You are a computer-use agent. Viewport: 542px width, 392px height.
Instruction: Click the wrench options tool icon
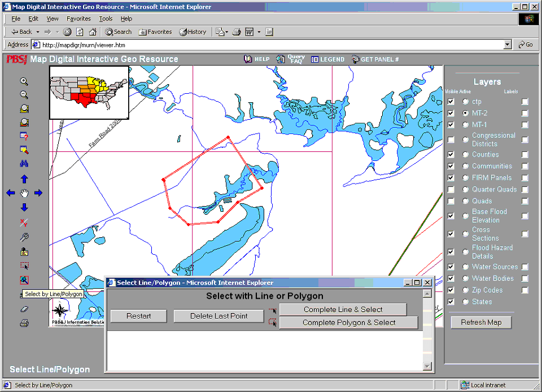pyautogui.click(x=24, y=237)
